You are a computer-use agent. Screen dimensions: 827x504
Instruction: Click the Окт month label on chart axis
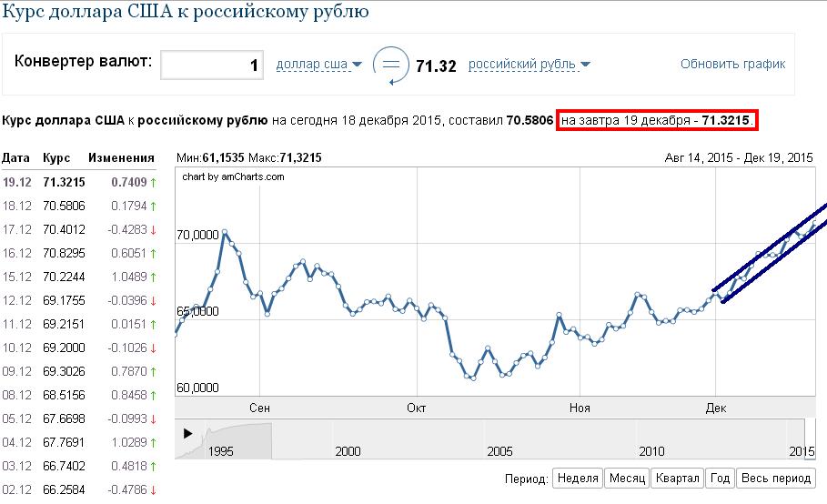(x=416, y=408)
